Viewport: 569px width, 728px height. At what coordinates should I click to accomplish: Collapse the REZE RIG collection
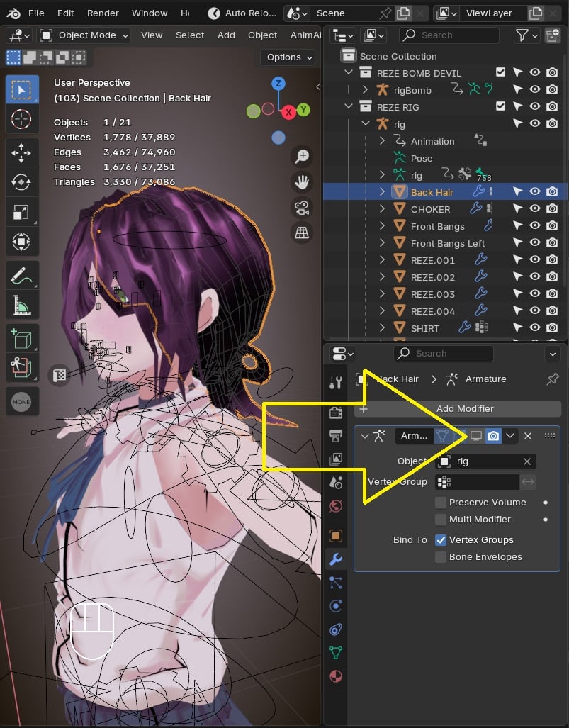click(349, 106)
